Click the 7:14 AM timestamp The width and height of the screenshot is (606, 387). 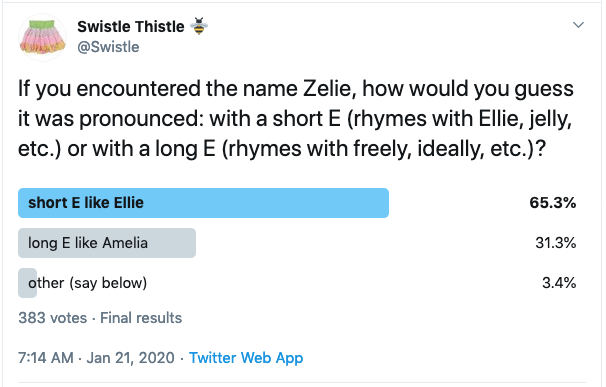pos(46,358)
